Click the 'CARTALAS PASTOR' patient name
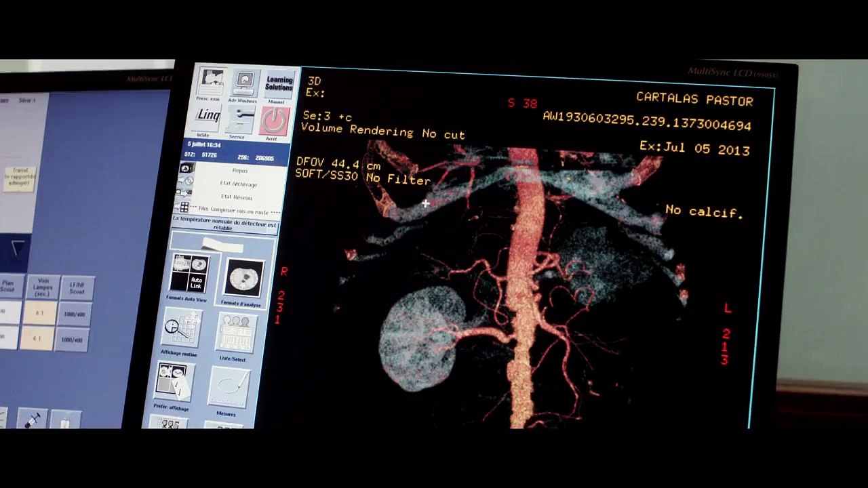 click(x=694, y=99)
